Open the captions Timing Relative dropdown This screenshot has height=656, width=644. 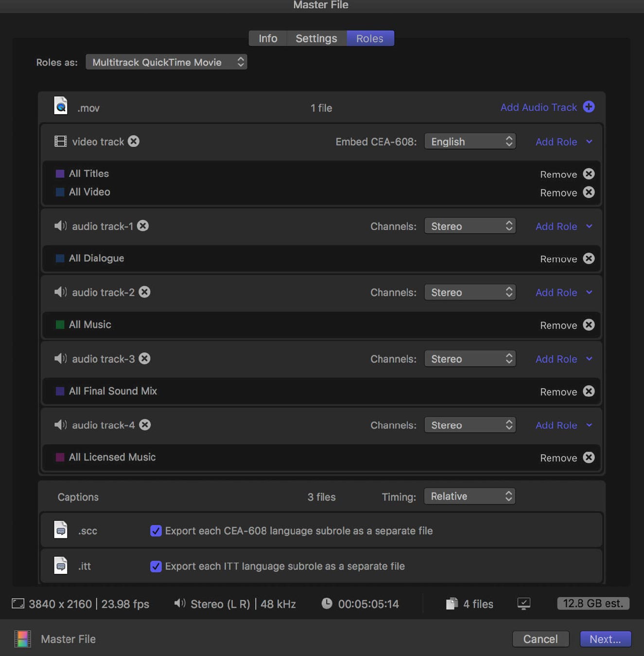tap(470, 496)
